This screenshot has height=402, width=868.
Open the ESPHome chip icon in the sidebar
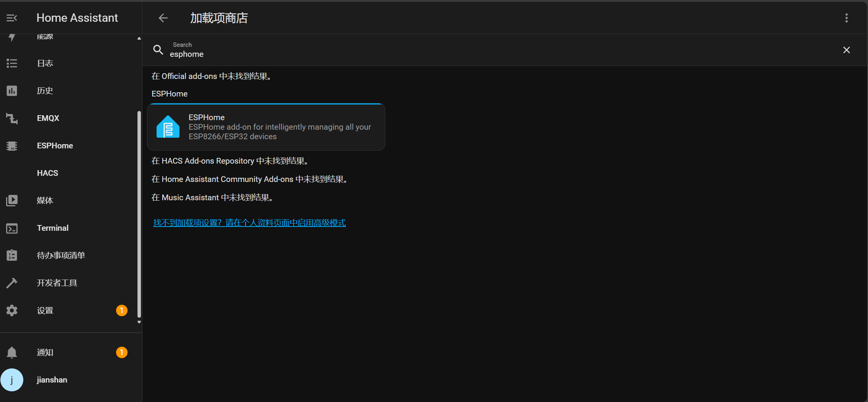pos(12,146)
